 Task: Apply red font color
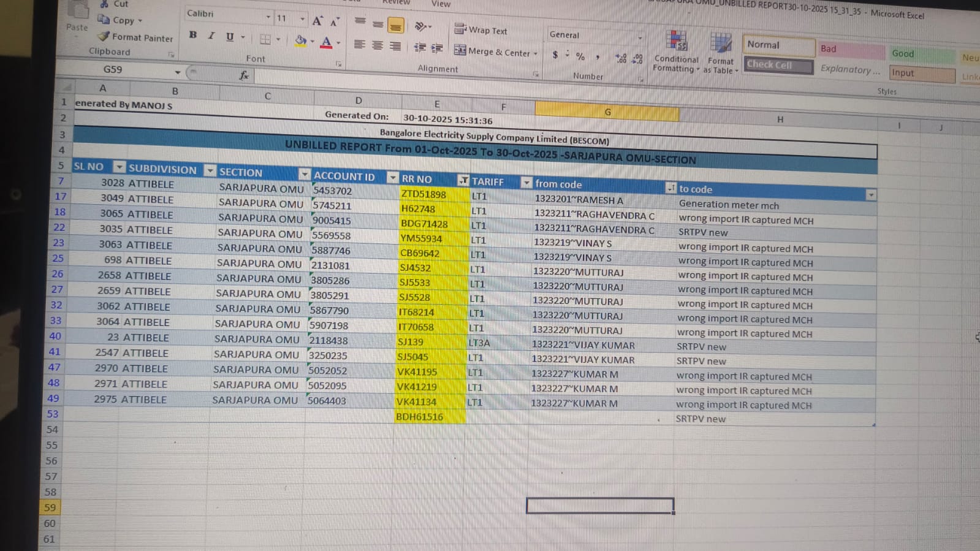(326, 42)
